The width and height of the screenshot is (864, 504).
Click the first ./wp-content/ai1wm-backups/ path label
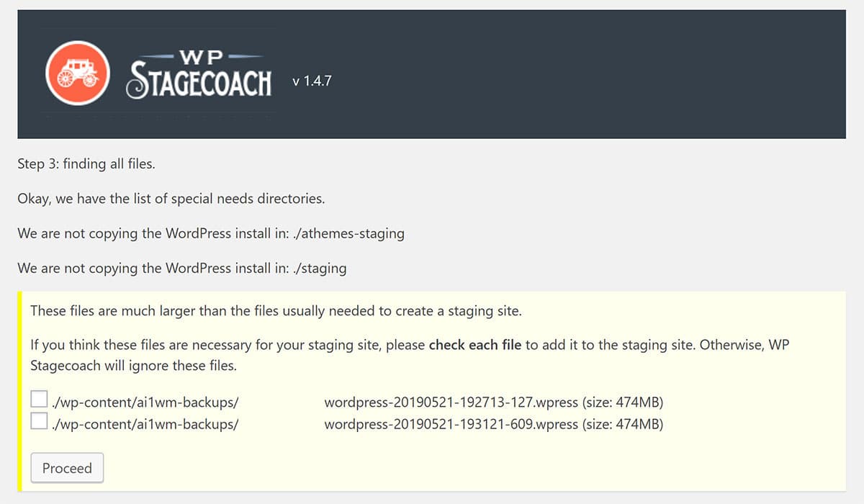click(145, 401)
